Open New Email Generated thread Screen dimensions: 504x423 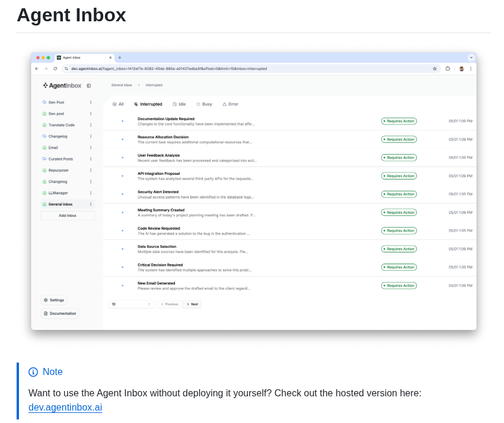click(290, 286)
